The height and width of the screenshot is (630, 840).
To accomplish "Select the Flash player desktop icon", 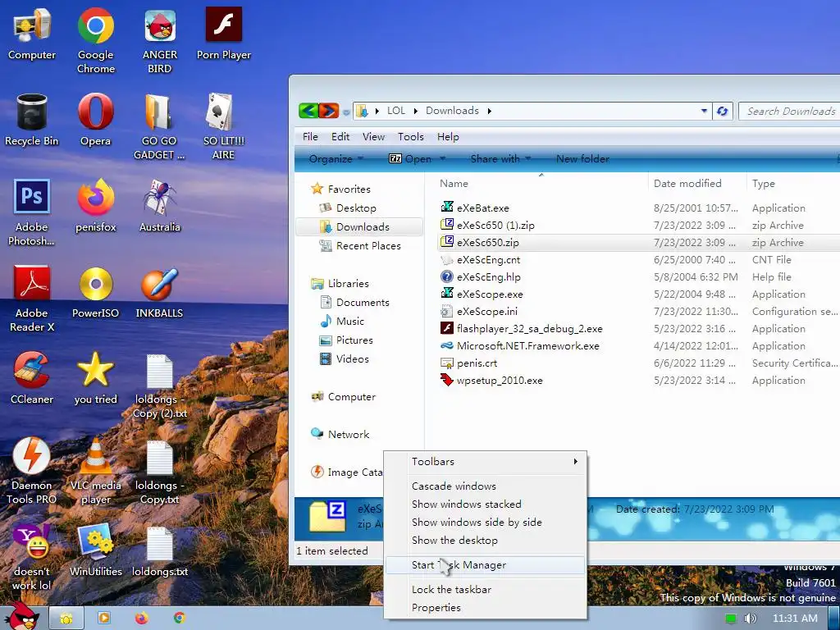I will pyautogui.click(x=223, y=33).
